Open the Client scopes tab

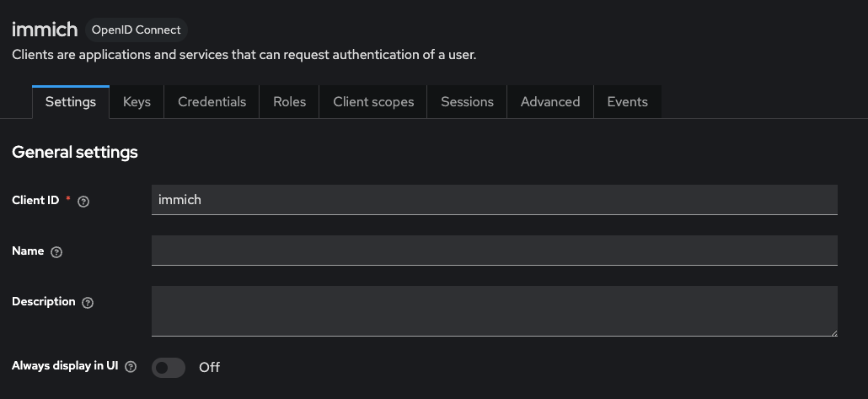(373, 102)
